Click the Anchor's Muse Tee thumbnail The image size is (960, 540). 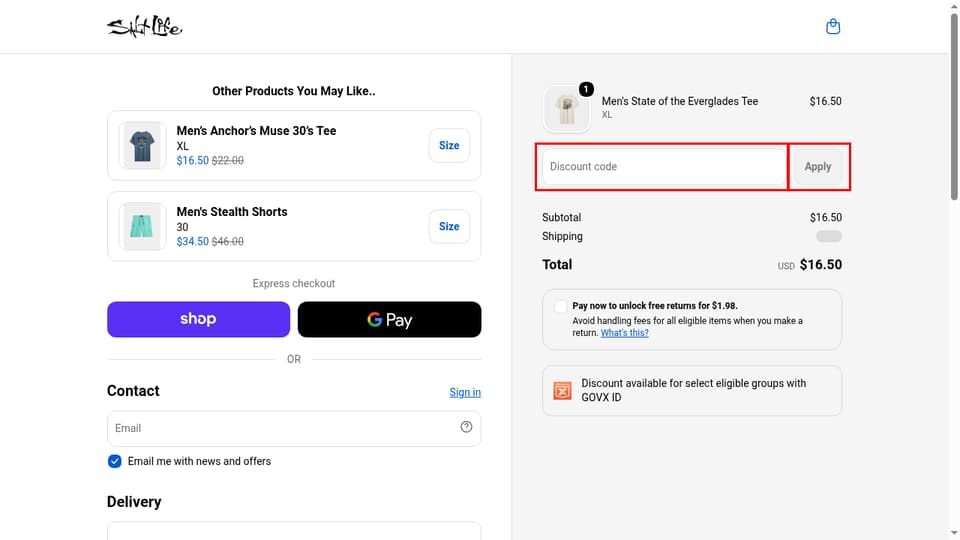point(142,145)
